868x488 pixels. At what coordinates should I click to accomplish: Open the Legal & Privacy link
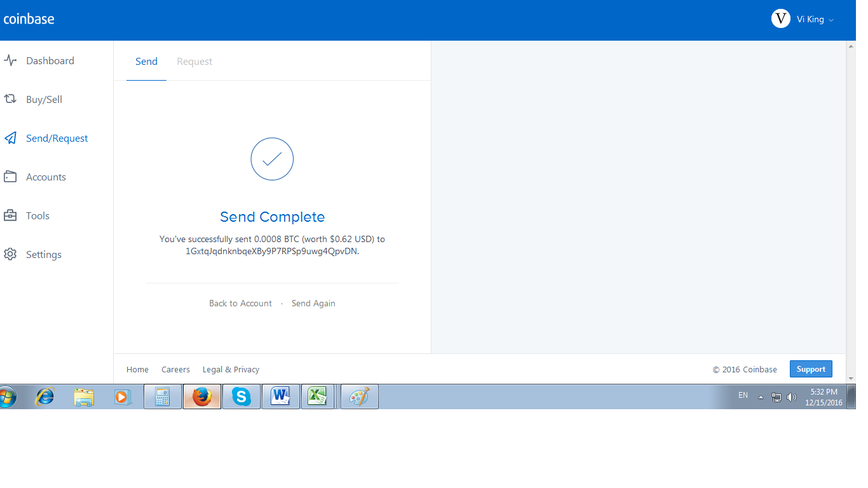tap(231, 370)
